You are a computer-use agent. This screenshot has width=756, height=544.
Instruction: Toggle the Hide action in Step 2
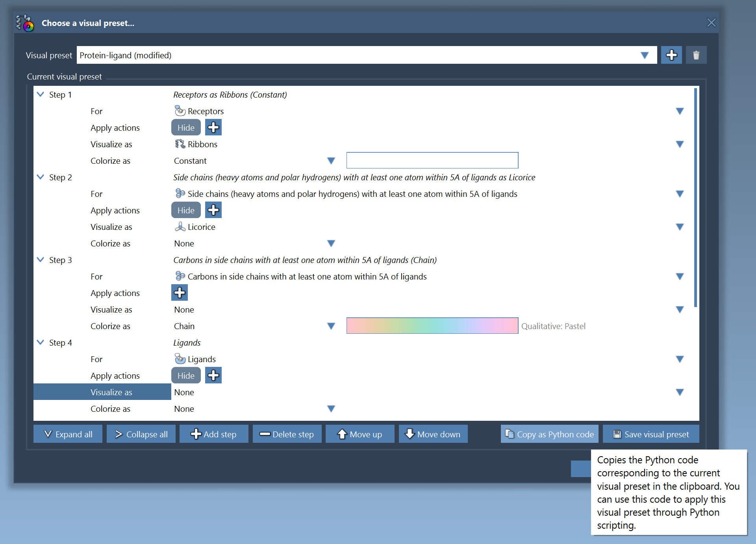pos(186,210)
